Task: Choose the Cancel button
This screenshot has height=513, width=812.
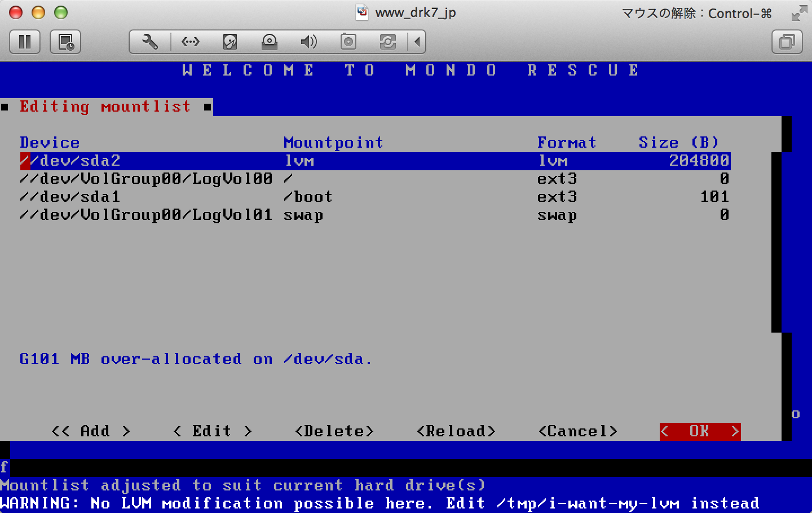Action: [578, 431]
